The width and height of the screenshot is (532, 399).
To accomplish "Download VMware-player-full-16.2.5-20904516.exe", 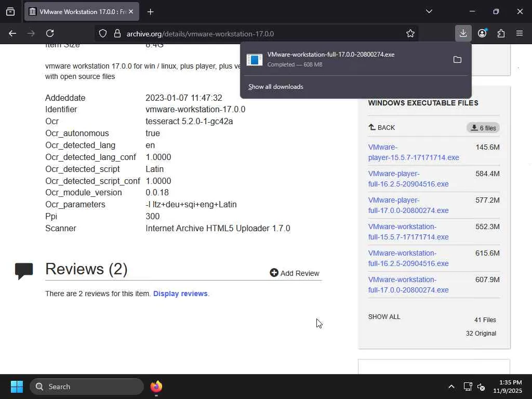I will click(408, 179).
